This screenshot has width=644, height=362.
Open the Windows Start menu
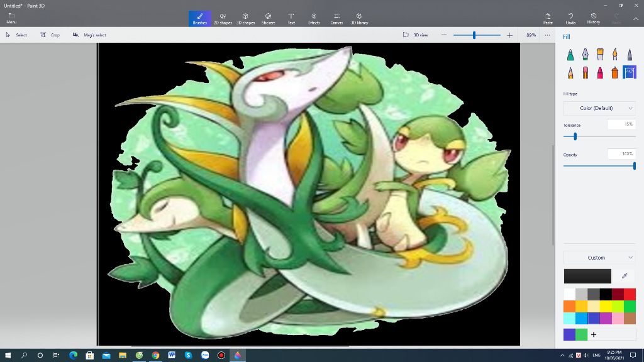8,355
